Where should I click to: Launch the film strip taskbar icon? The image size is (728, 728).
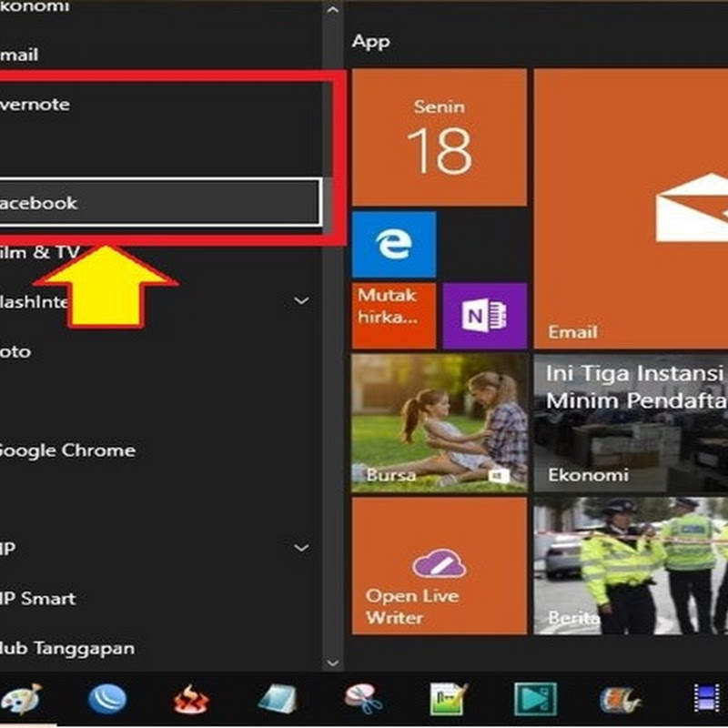click(x=706, y=698)
